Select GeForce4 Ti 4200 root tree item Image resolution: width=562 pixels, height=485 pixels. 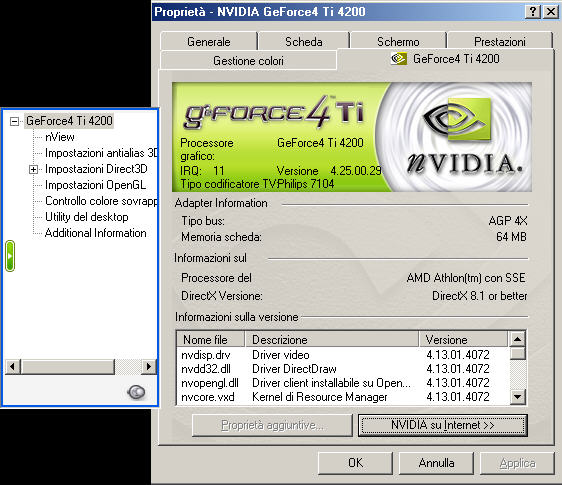[69, 121]
